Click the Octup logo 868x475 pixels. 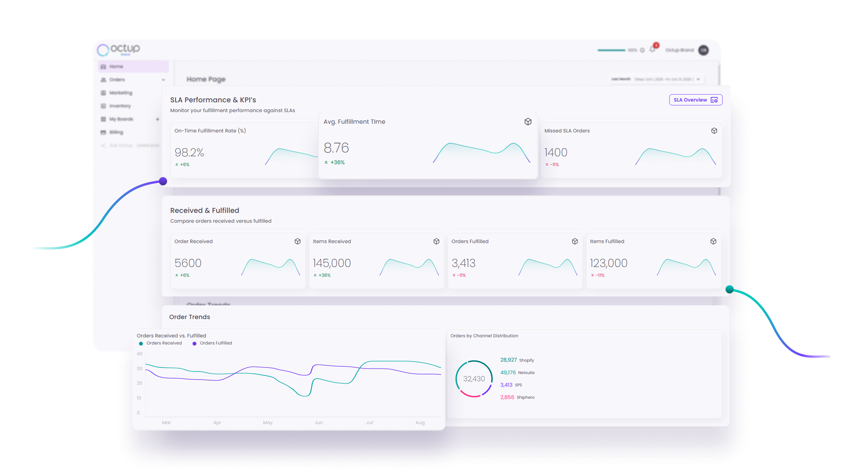118,50
